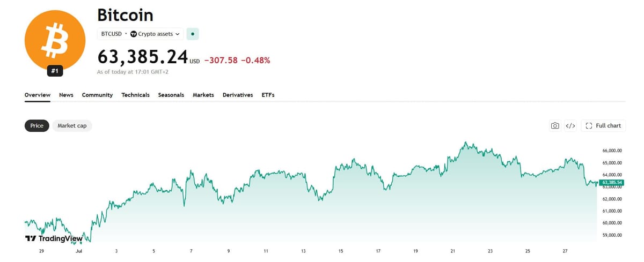Click the Jul date marker on timeline
This screenshot has height=262, width=644.
[x=78, y=251]
